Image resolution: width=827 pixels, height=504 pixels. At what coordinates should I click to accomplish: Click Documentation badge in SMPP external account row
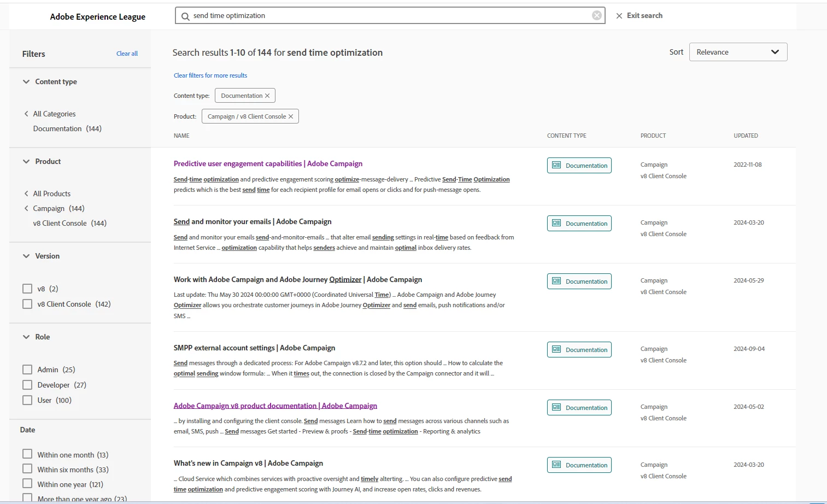tap(579, 349)
